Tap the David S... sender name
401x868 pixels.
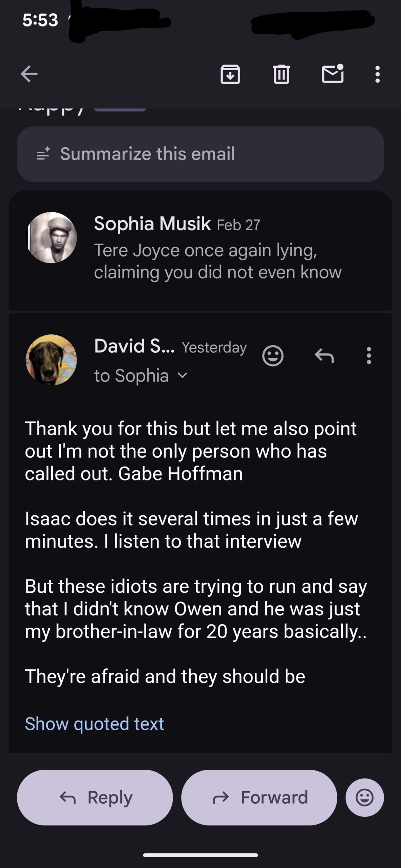[x=134, y=346]
